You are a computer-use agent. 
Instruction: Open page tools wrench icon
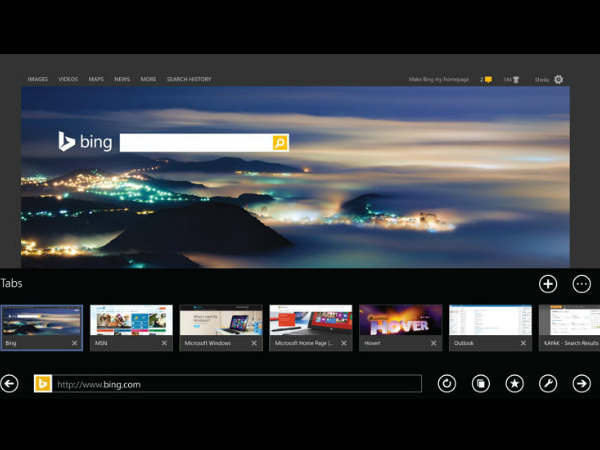(548, 383)
